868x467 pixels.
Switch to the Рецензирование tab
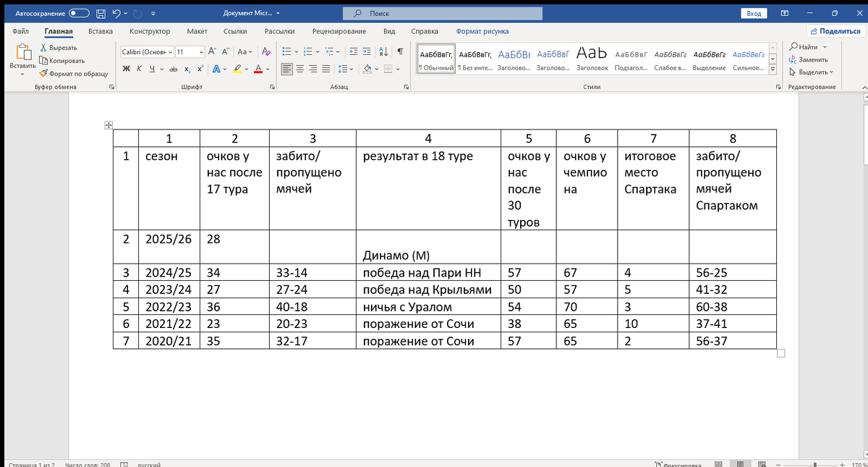(339, 31)
